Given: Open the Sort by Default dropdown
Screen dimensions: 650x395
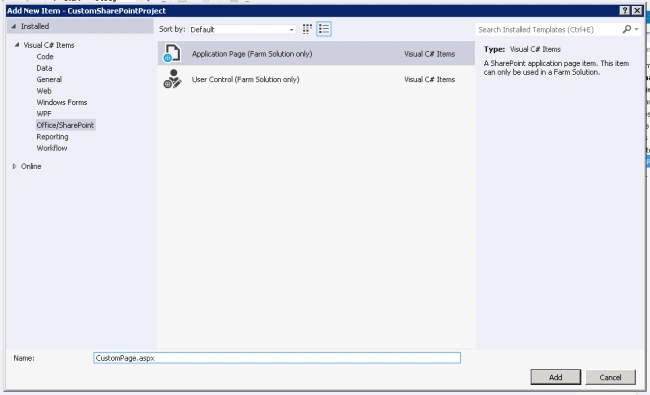Looking at the screenshot, I should (x=242, y=29).
